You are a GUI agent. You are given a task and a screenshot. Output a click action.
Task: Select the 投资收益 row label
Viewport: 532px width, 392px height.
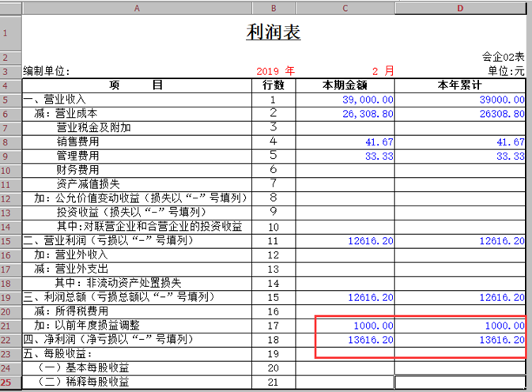(x=137, y=213)
